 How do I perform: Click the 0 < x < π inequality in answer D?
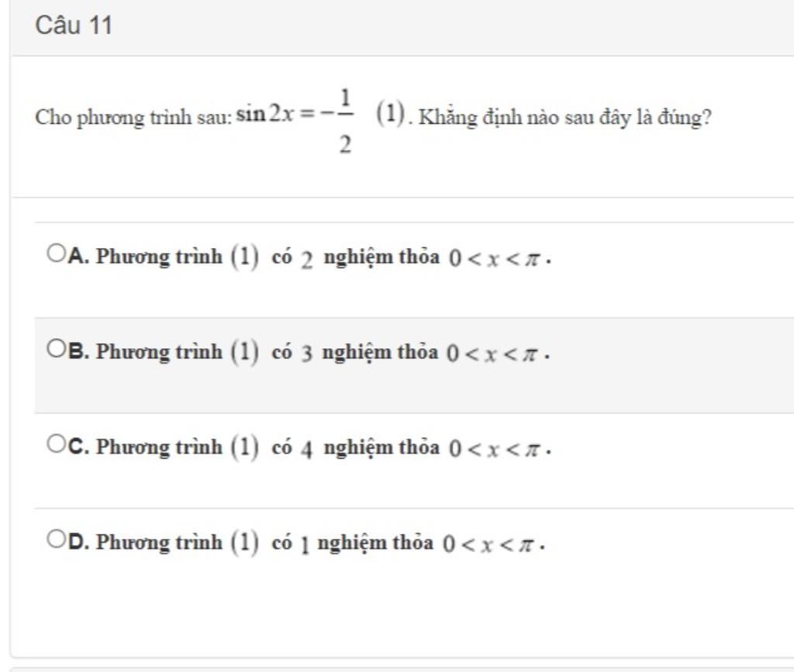point(490,544)
